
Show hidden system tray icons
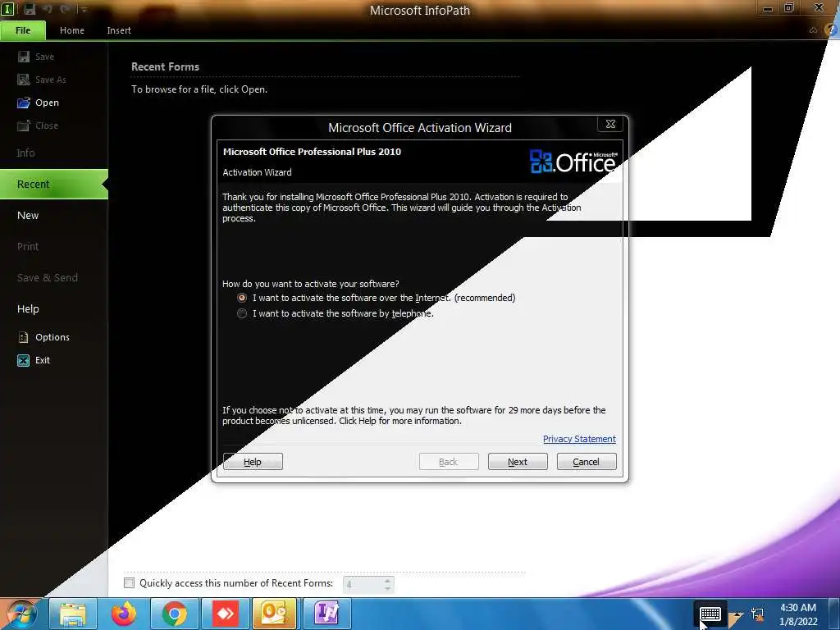[x=736, y=616]
